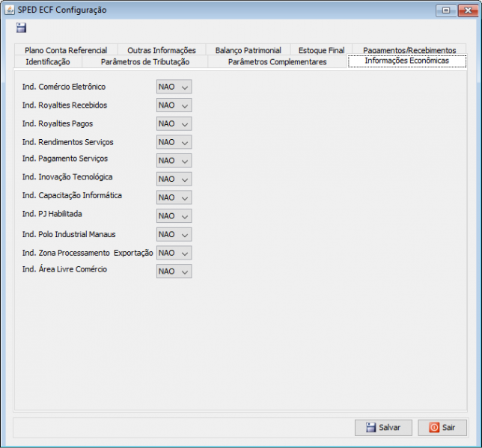Click the 'Ind. Inovação Tecnológica' label
482x448 pixels.
67,177
